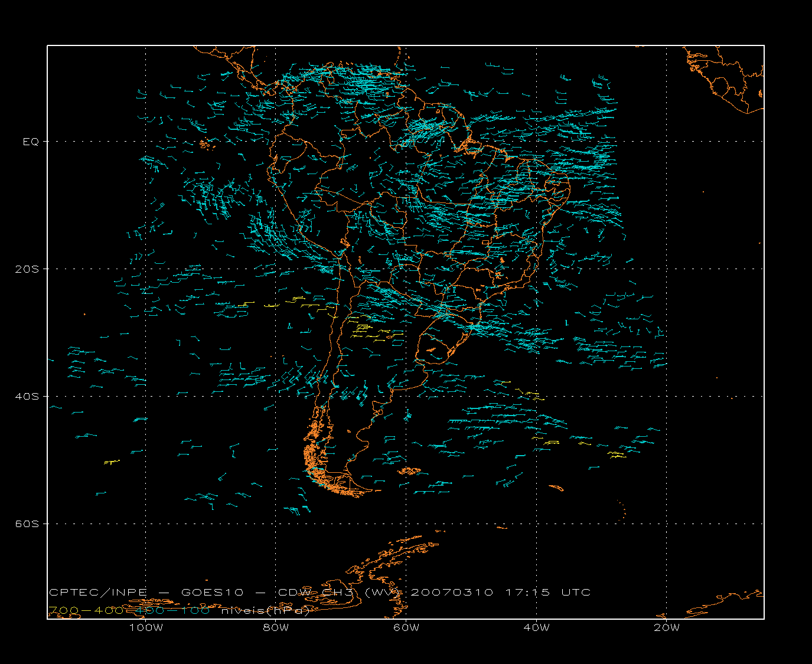Click the cyan "400-100" legend entry
Viewport: 812px width, 664px height.
[171, 610]
